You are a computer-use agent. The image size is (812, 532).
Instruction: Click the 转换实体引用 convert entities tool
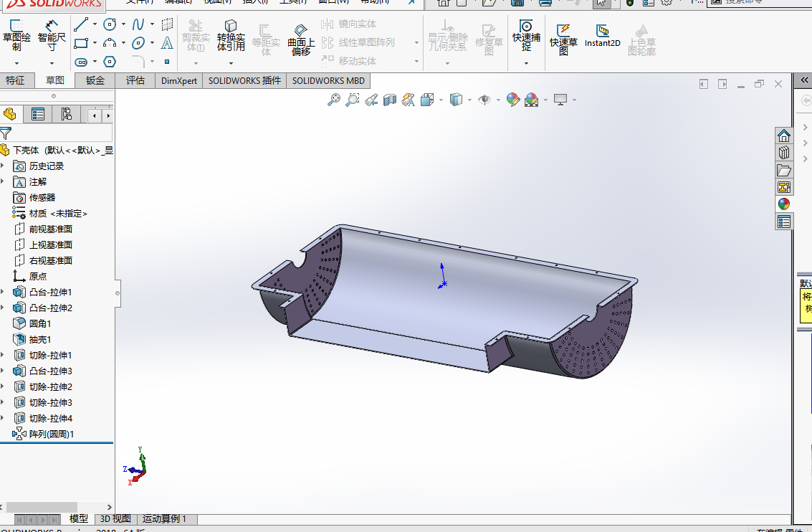pyautogui.click(x=231, y=35)
